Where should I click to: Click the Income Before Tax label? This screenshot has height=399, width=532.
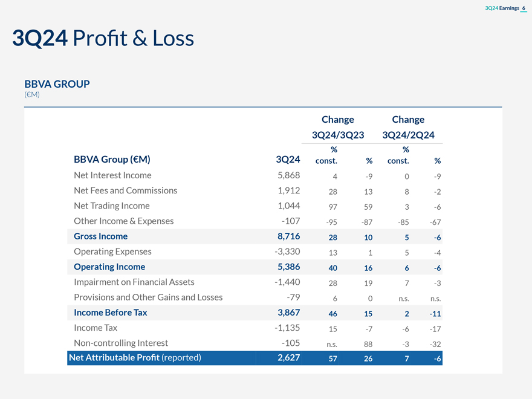(110, 313)
